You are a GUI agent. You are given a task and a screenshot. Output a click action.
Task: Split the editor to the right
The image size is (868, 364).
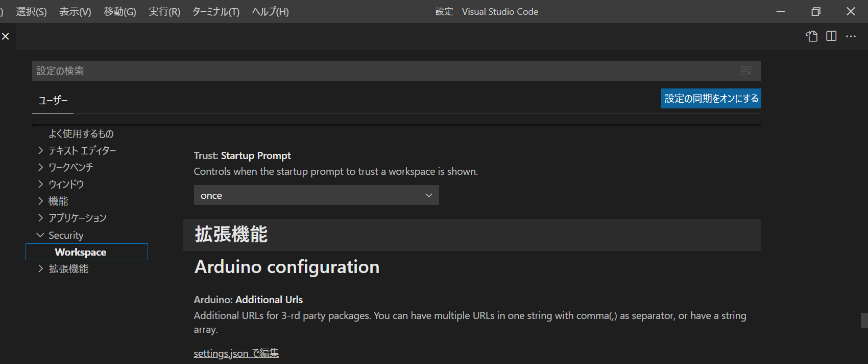coord(831,36)
